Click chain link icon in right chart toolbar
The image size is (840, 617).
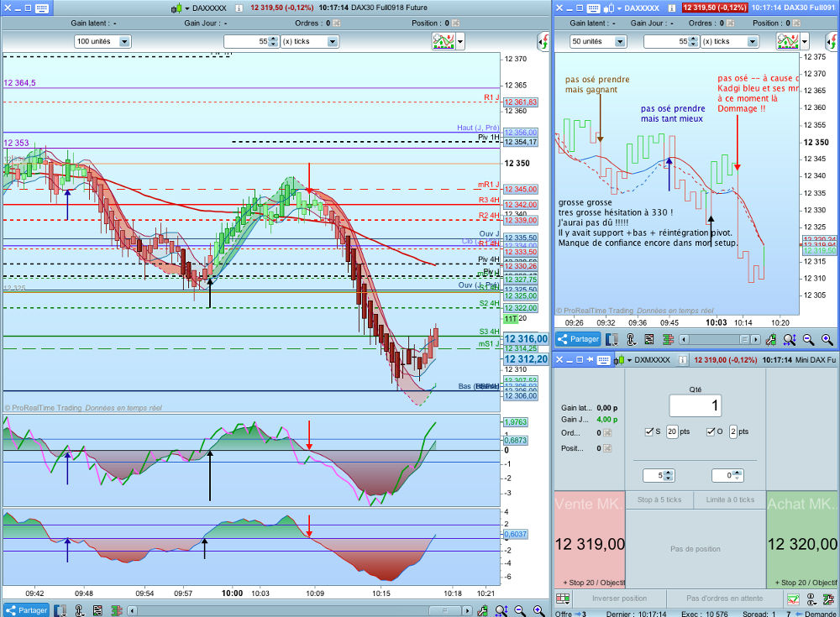pyautogui.click(x=631, y=339)
